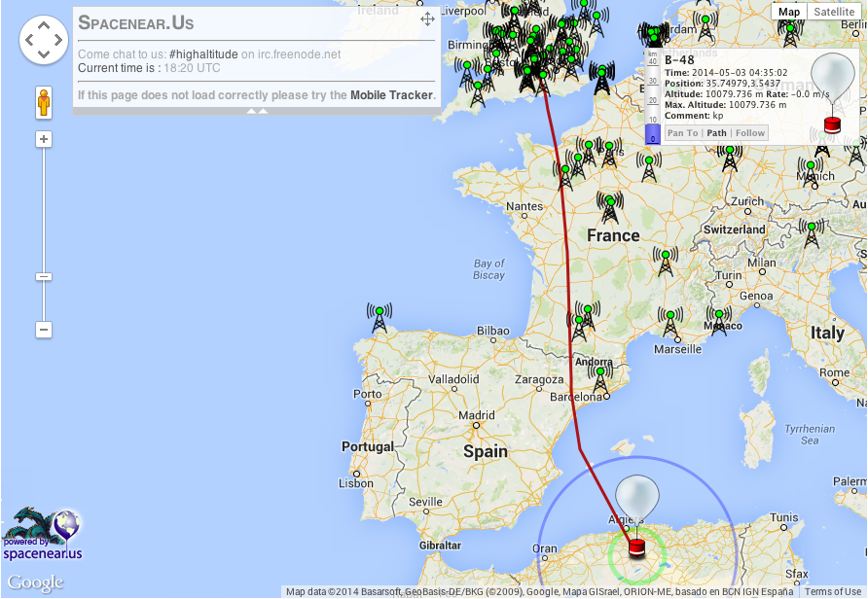Click the Nantes city label
This screenshot has width=868, height=599.
click(x=524, y=206)
